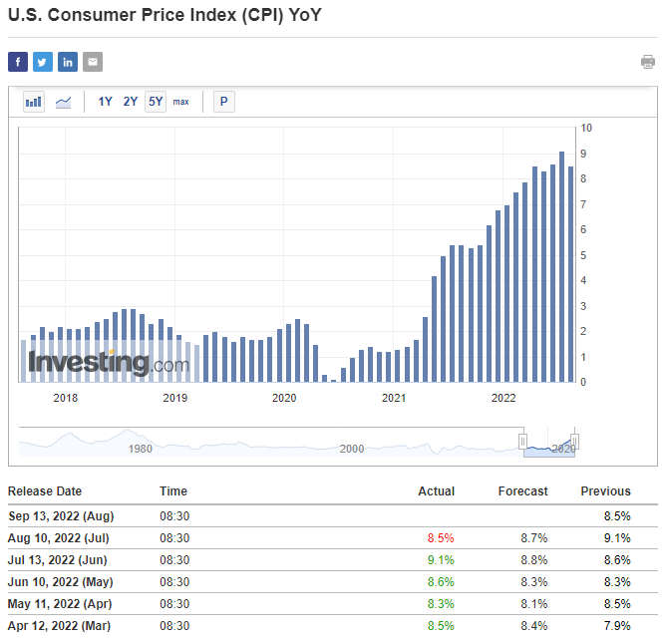This screenshot has width=665, height=644.
Task: Click the 8.4% forecast value
Action: point(534,626)
